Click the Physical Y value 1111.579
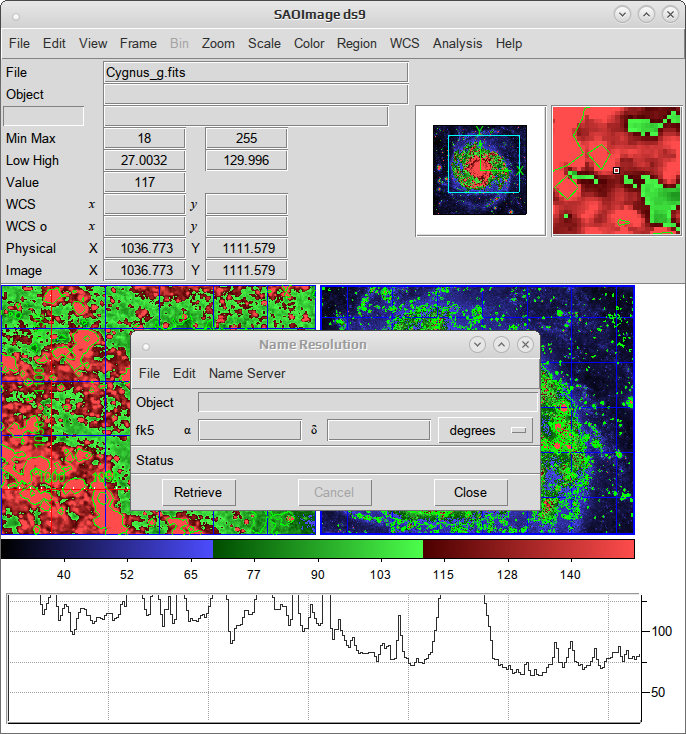686x734 pixels. pyautogui.click(x=246, y=249)
